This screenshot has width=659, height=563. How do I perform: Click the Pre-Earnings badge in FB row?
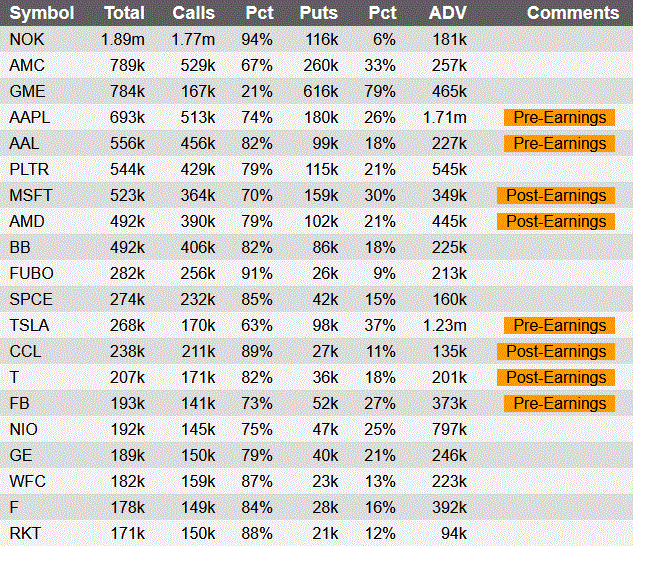coord(560,403)
